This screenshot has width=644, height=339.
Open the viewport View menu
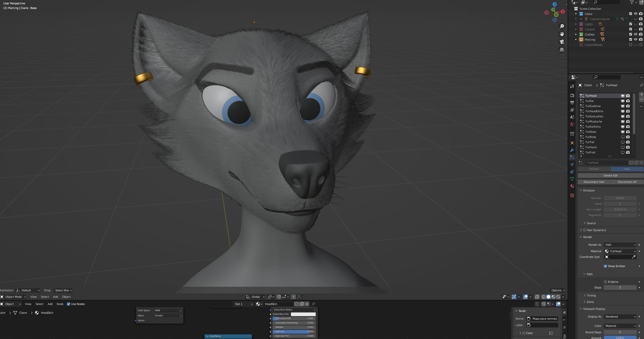coord(33,297)
